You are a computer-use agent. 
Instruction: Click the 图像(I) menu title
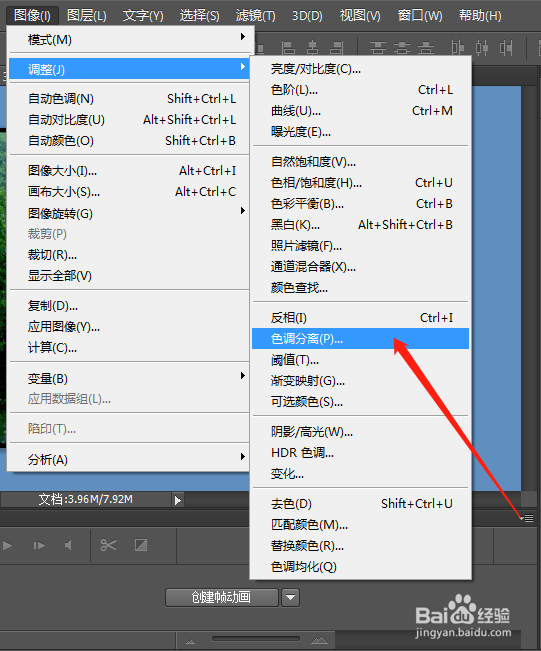tap(32, 16)
